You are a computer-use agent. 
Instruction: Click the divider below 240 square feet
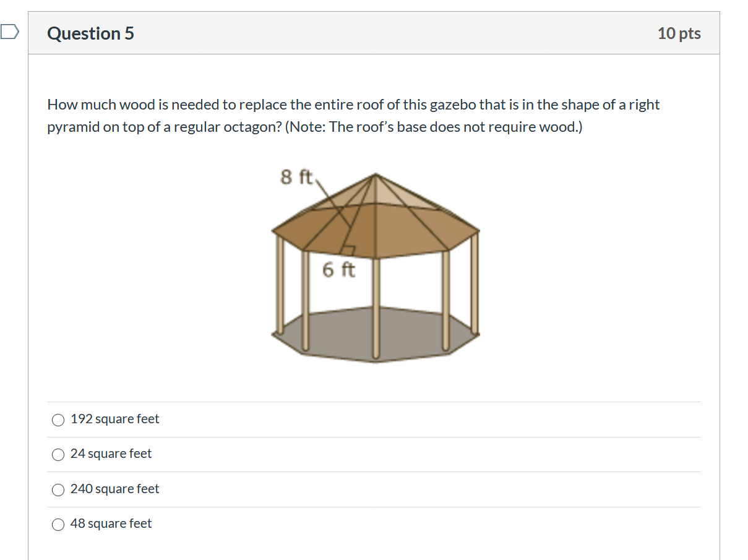(371, 506)
